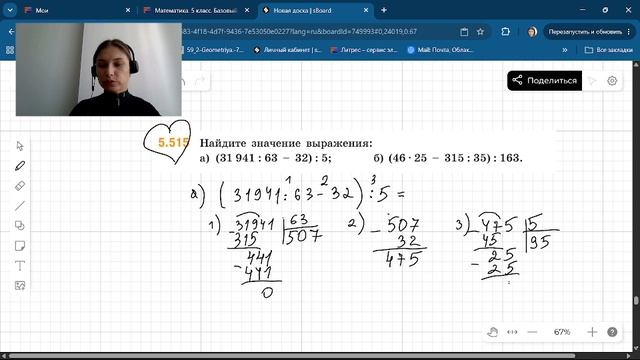Click the install app icon in address bar

click(x=464, y=31)
